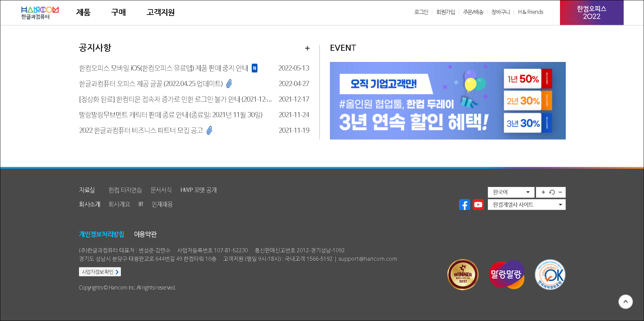Click the plus icon beside 공지사항
The image size is (644, 321).
(x=307, y=48)
